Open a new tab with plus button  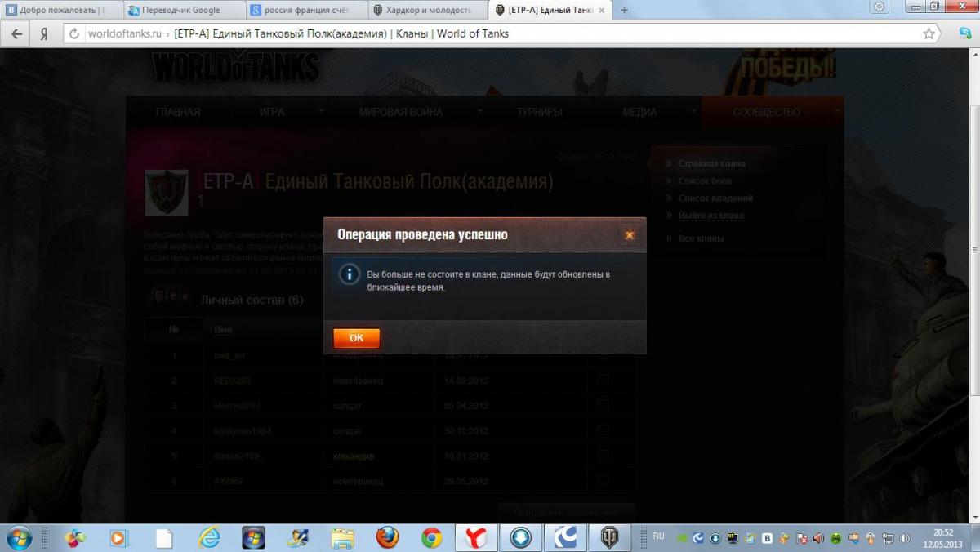tap(625, 10)
